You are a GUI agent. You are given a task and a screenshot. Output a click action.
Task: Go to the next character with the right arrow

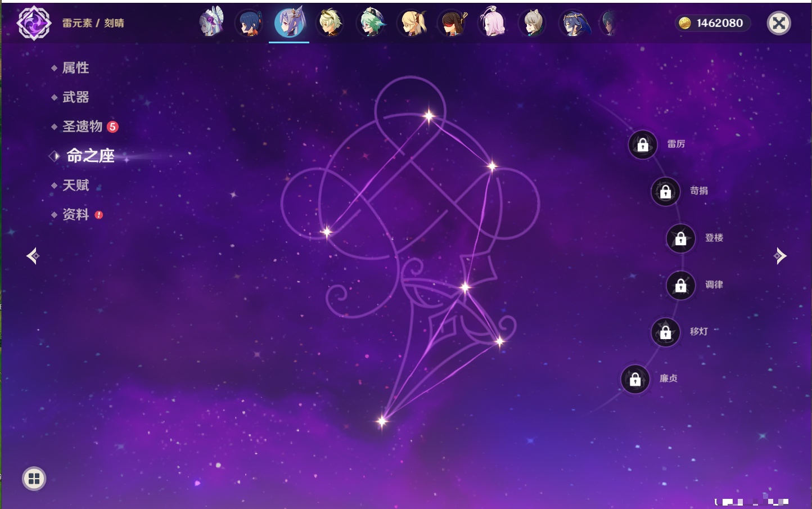click(x=780, y=256)
